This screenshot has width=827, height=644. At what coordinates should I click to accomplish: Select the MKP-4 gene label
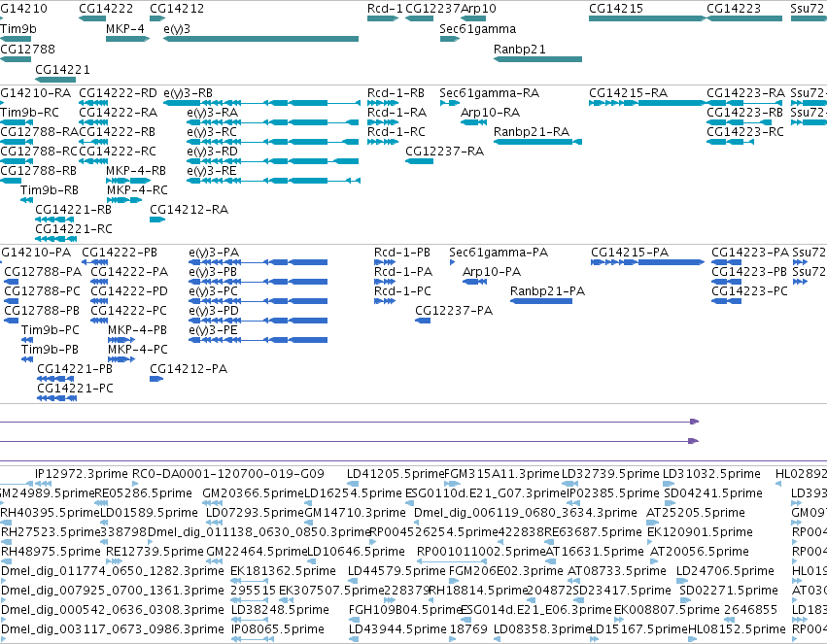125,28
